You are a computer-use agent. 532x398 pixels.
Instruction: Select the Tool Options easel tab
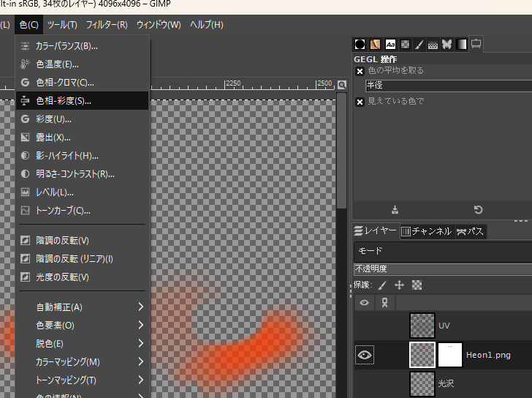[476, 44]
